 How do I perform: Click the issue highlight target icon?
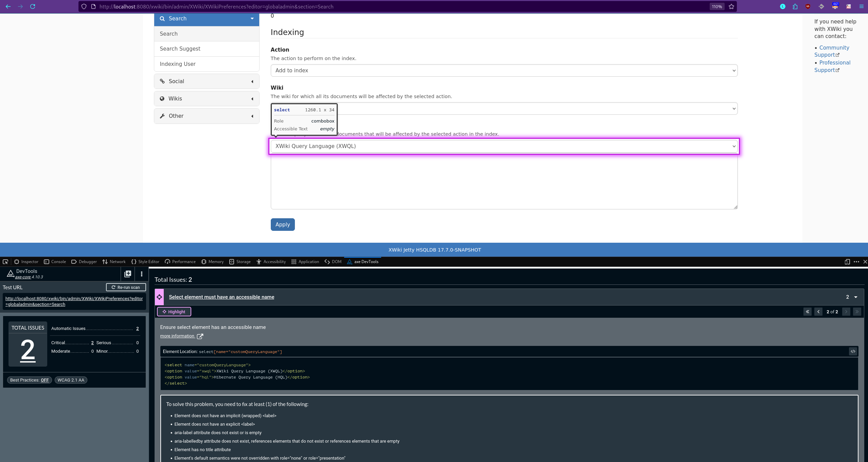(x=159, y=297)
